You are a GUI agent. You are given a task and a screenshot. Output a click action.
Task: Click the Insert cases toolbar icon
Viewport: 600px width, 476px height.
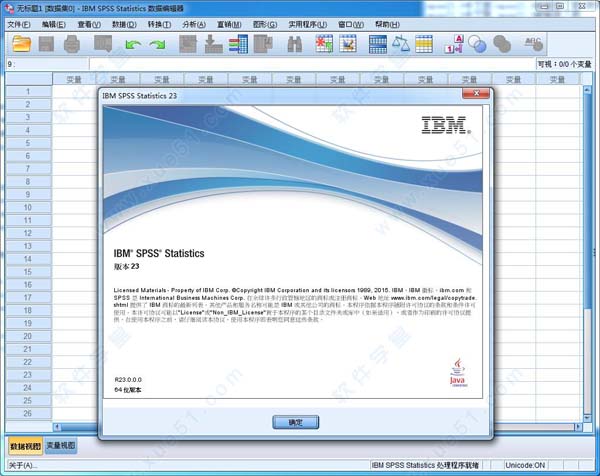324,44
